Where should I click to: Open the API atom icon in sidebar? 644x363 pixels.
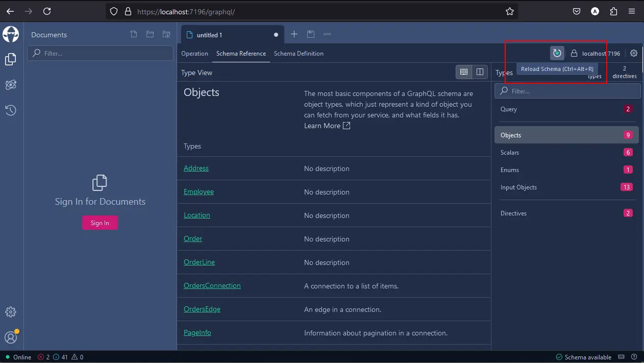11,85
